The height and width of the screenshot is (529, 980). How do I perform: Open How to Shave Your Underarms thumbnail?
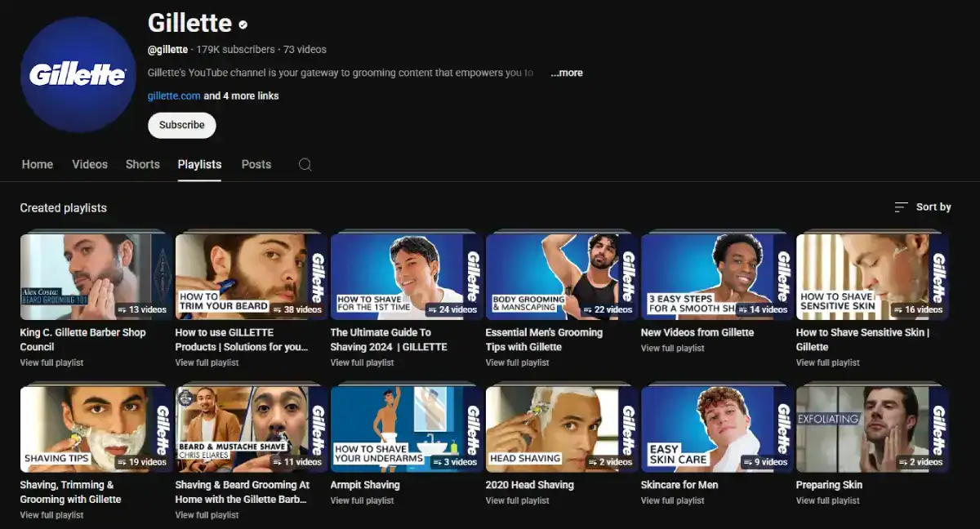point(407,429)
